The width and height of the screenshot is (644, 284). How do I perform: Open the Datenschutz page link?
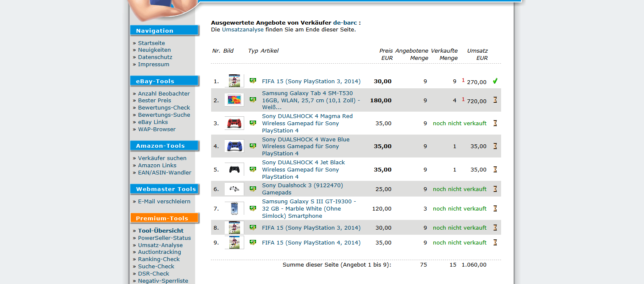click(x=155, y=57)
